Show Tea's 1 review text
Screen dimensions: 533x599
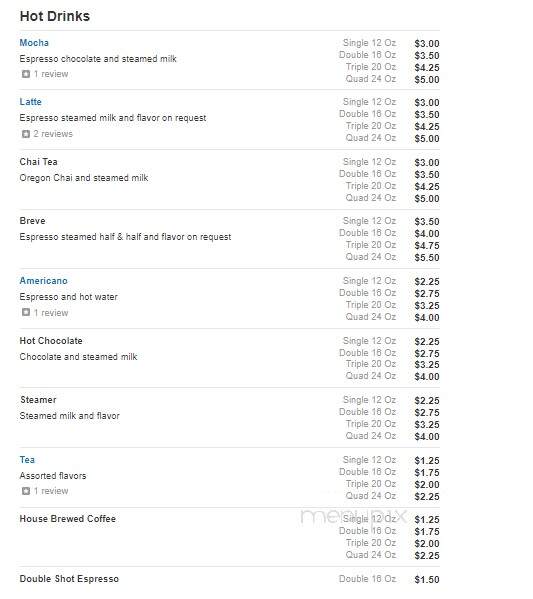pyautogui.click(x=51, y=491)
